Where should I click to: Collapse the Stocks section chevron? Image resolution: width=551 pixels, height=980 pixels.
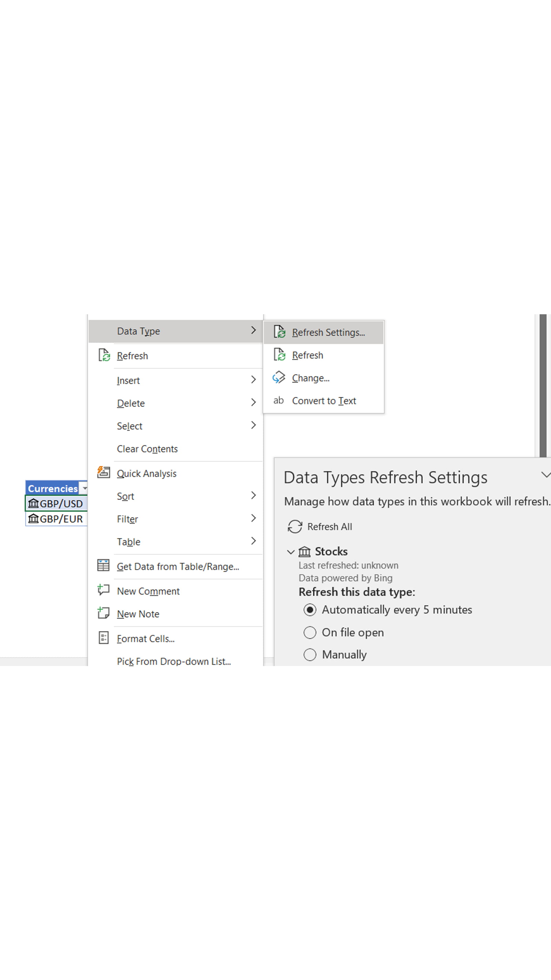point(291,552)
